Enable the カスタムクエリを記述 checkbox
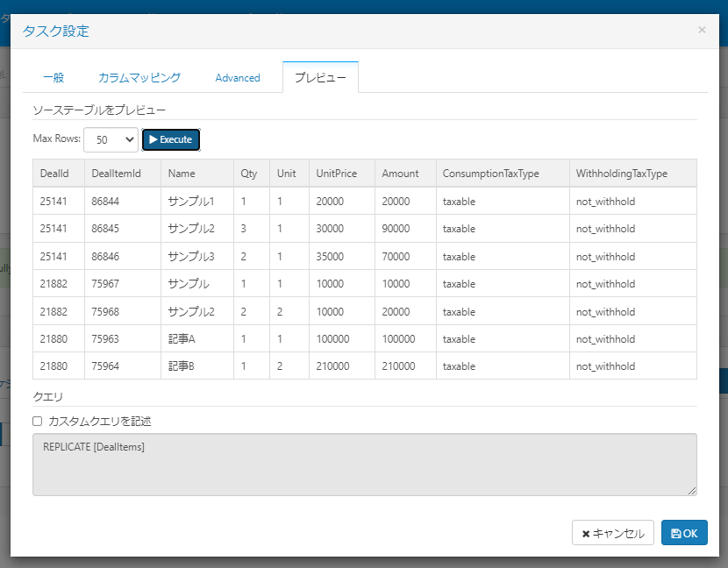The width and height of the screenshot is (728, 568). [x=37, y=421]
